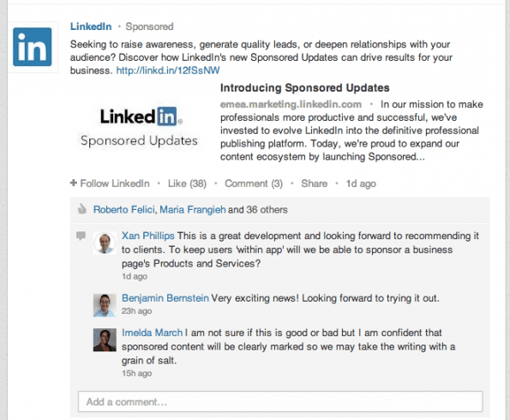Open Benjamin Bernstein's profile photo
Viewport: 510px width, 420px height.
tap(105, 305)
